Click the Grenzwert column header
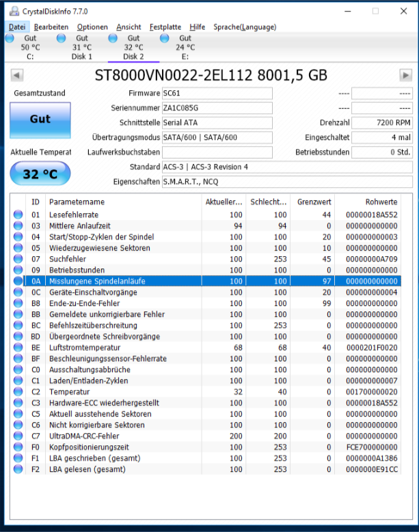 coord(312,202)
